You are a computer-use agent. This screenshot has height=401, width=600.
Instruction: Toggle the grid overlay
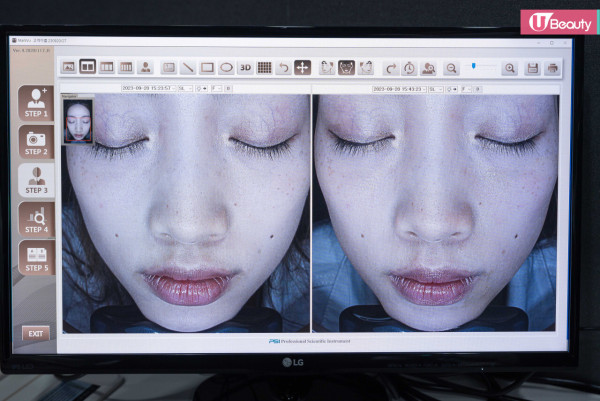264,68
